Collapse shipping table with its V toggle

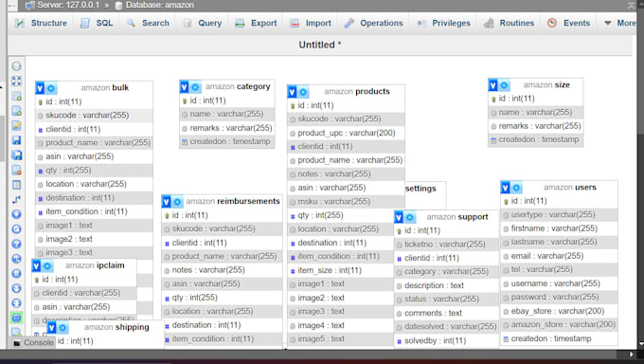(x=51, y=328)
